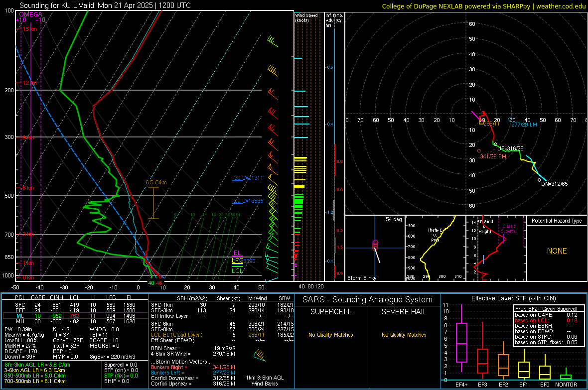This screenshot has height=390, width=588.
Task: Select the orange 'LCL-EL (Cloud Layer)' row
Action: (x=222, y=335)
